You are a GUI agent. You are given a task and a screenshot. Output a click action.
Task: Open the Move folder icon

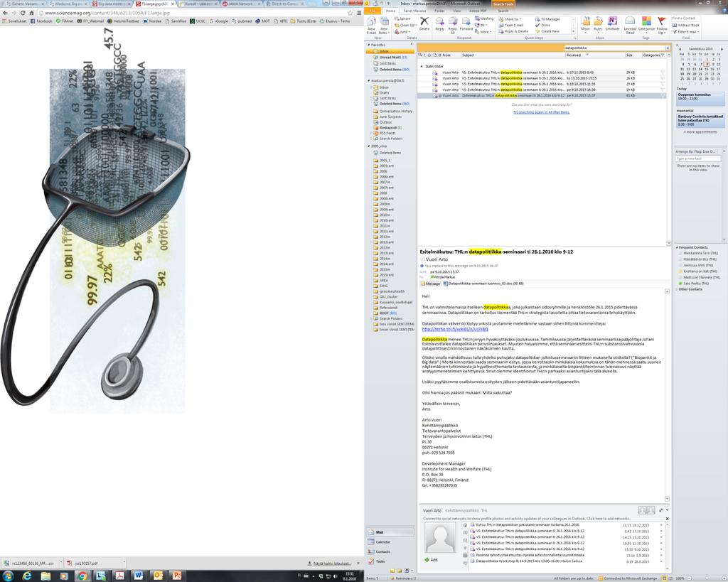pyautogui.click(x=585, y=23)
